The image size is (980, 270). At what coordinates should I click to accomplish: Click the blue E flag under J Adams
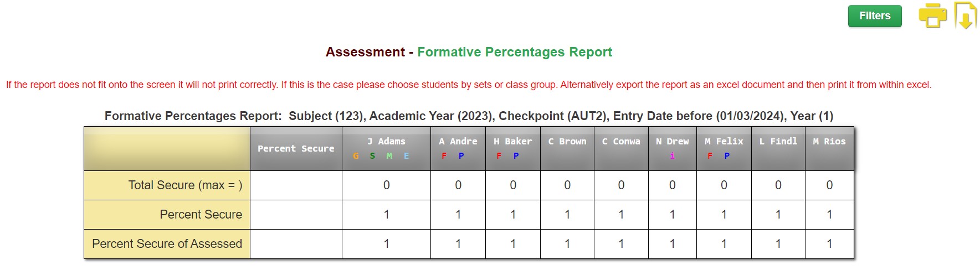[406, 156]
